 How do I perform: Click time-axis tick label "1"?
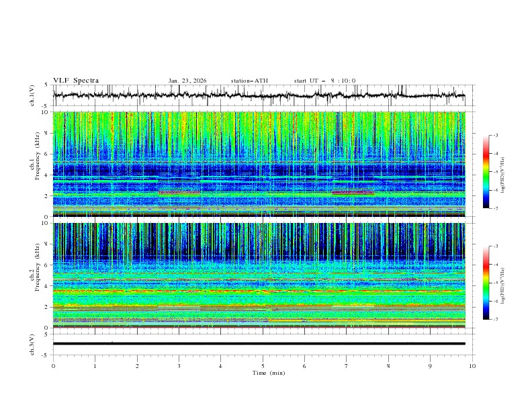coord(95,366)
